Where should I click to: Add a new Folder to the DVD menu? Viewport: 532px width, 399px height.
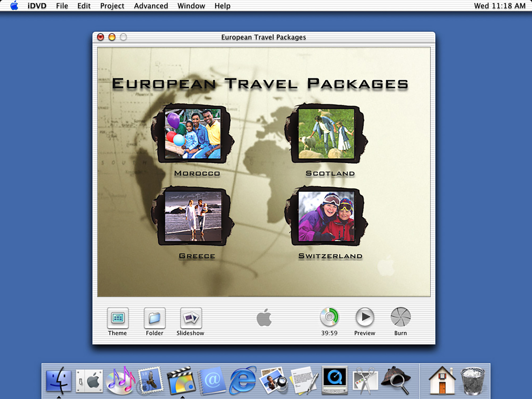coord(155,318)
